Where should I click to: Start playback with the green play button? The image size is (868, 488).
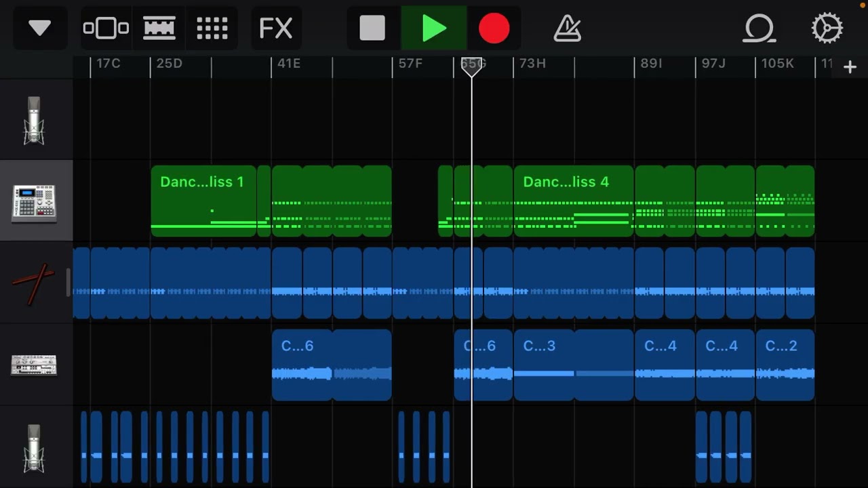point(433,28)
